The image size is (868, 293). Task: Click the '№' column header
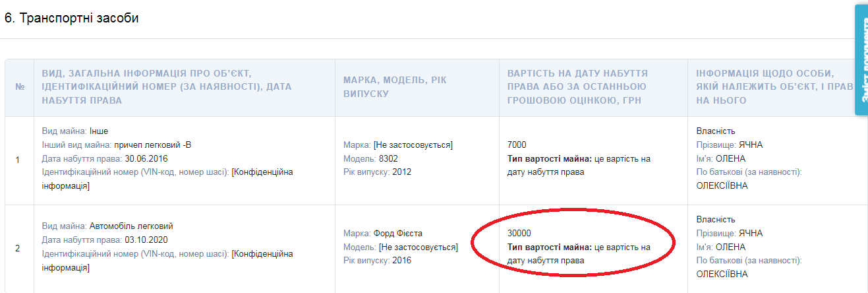point(19,87)
